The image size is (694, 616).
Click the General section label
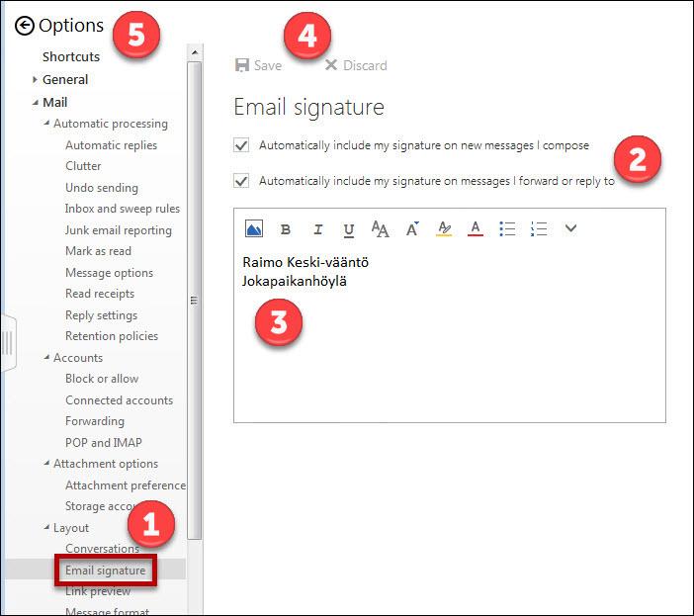point(65,80)
